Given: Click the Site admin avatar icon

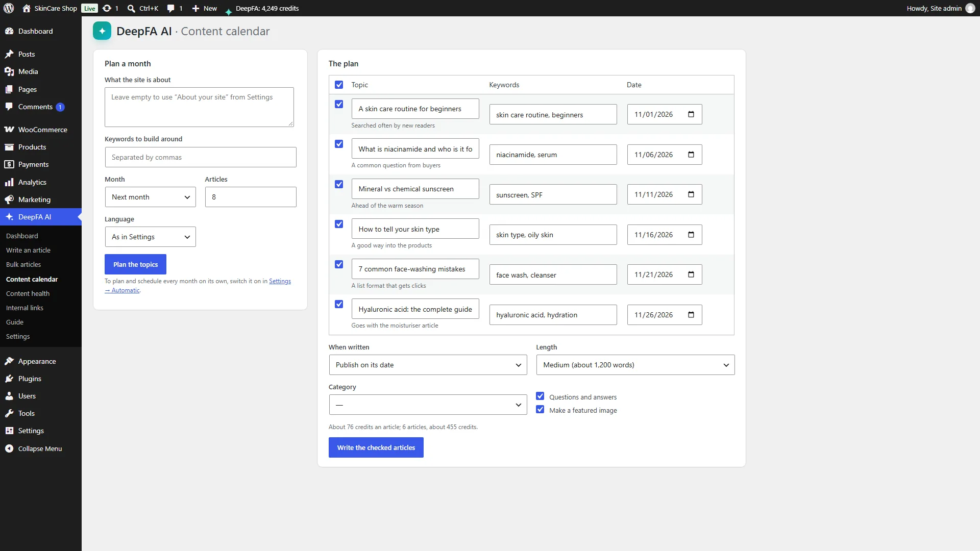Looking at the screenshot, I should (x=970, y=8).
